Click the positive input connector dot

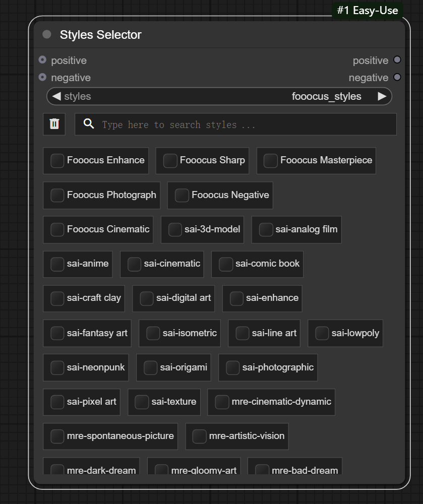42,60
